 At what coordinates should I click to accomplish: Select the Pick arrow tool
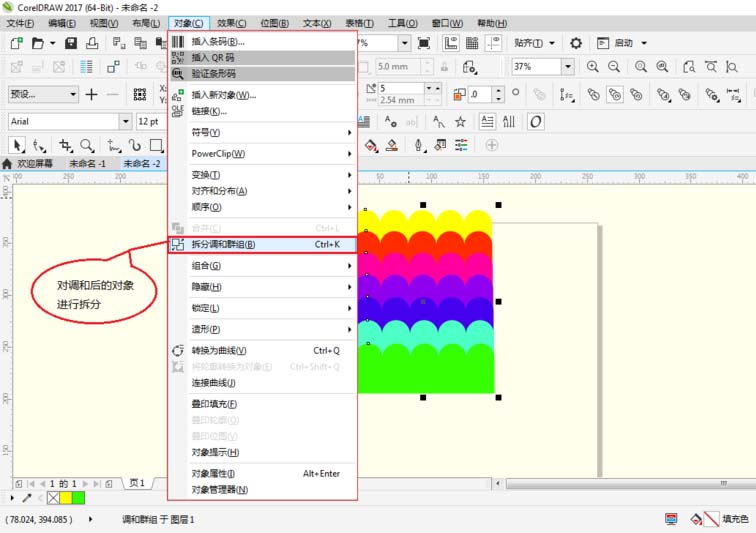(17, 145)
